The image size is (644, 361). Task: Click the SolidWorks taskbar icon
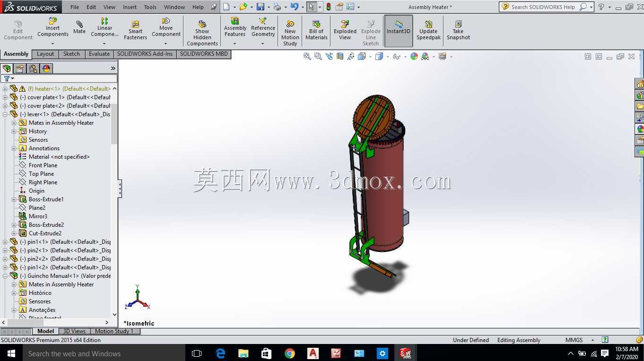pyautogui.click(x=406, y=353)
